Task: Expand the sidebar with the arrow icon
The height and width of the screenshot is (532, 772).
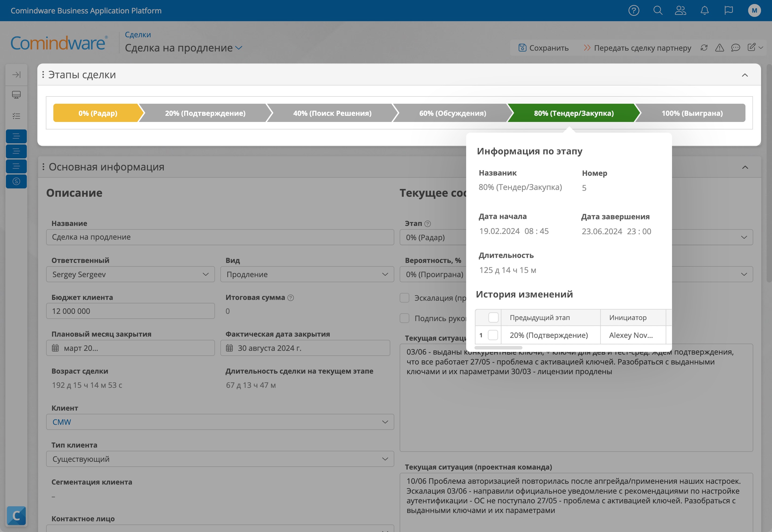Action: pos(16,74)
